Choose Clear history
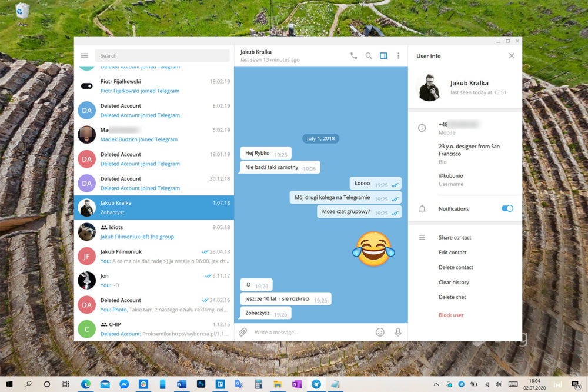 [x=454, y=282]
